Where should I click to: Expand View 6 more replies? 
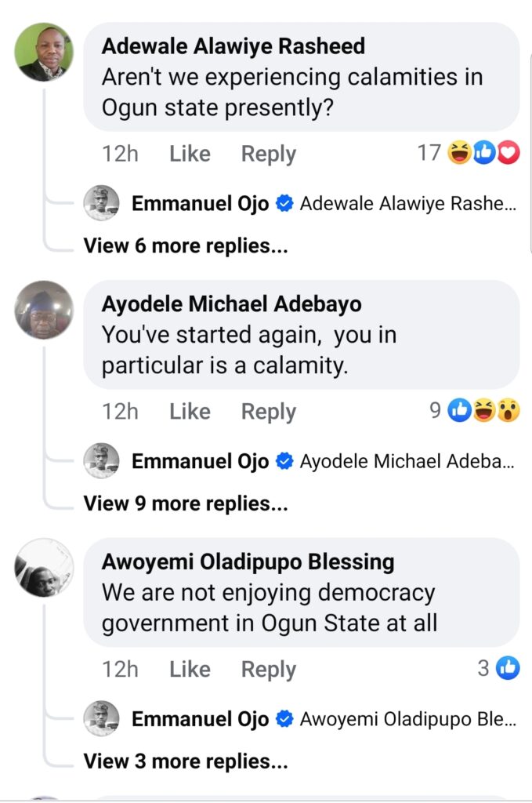coord(186,246)
